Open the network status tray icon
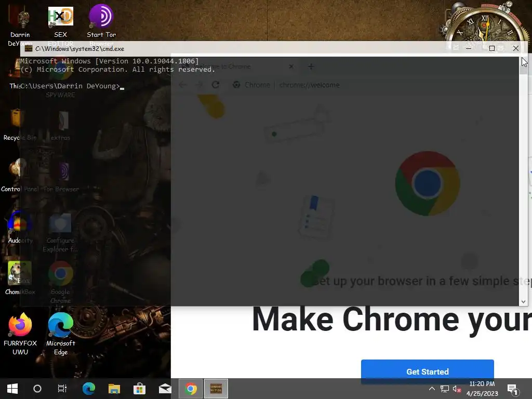 [x=445, y=389]
